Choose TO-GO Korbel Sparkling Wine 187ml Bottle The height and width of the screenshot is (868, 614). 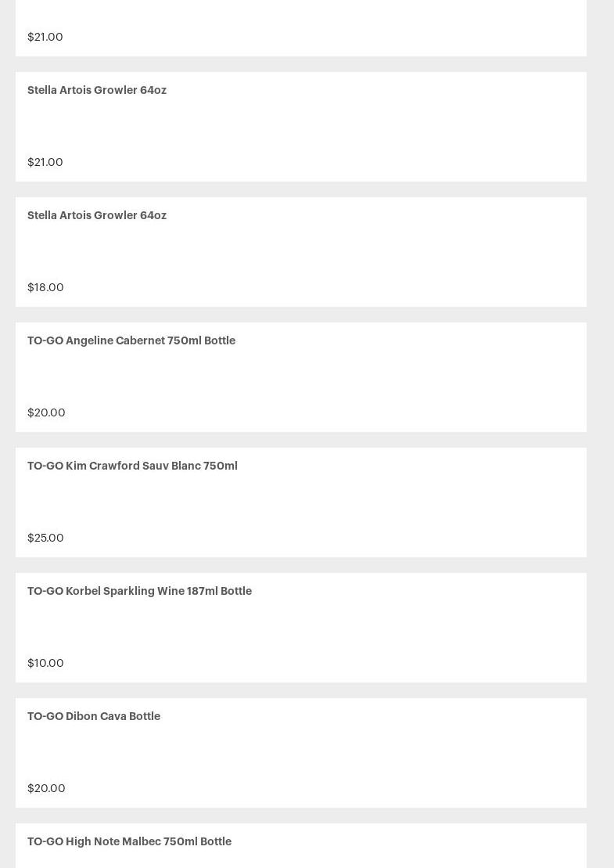click(139, 591)
